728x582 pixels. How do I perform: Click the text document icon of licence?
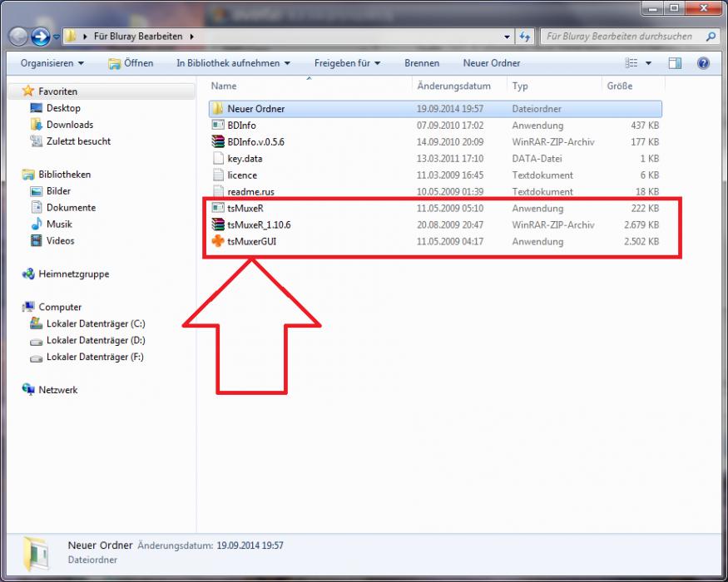click(x=218, y=175)
